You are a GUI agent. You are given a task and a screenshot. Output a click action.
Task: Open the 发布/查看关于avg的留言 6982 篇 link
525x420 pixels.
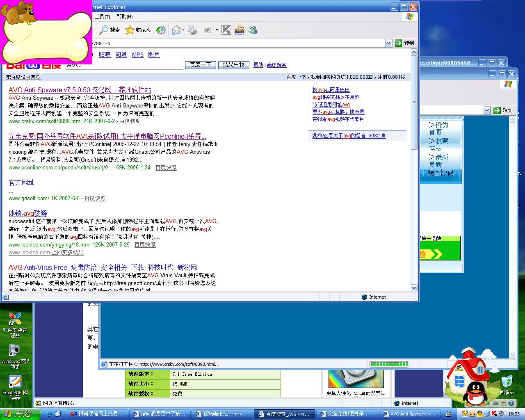click(x=349, y=136)
